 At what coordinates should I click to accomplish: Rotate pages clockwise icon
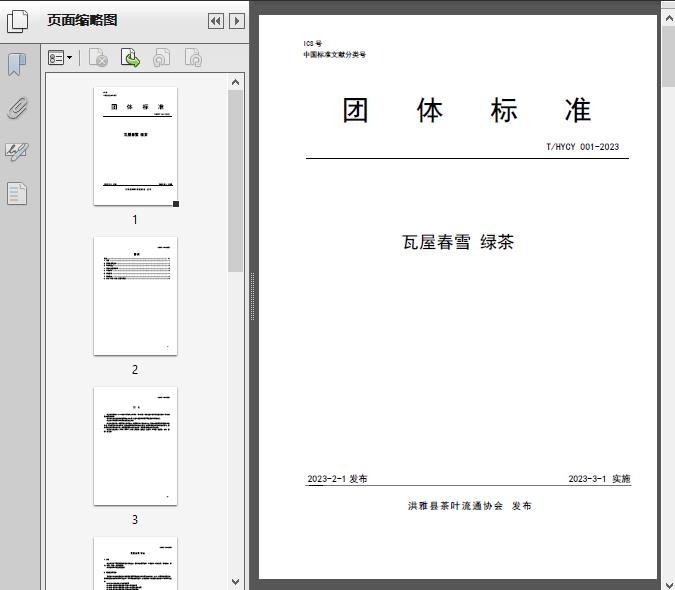(x=193, y=58)
